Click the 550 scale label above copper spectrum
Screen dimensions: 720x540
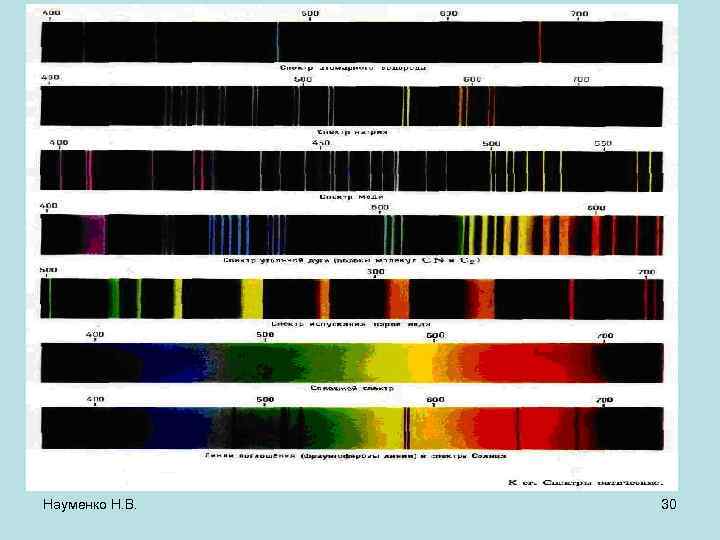(x=603, y=143)
